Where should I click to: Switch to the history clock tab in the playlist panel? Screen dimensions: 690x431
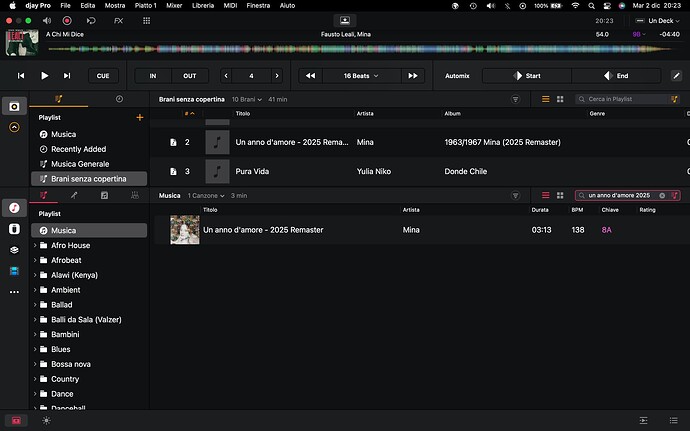click(119, 99)
